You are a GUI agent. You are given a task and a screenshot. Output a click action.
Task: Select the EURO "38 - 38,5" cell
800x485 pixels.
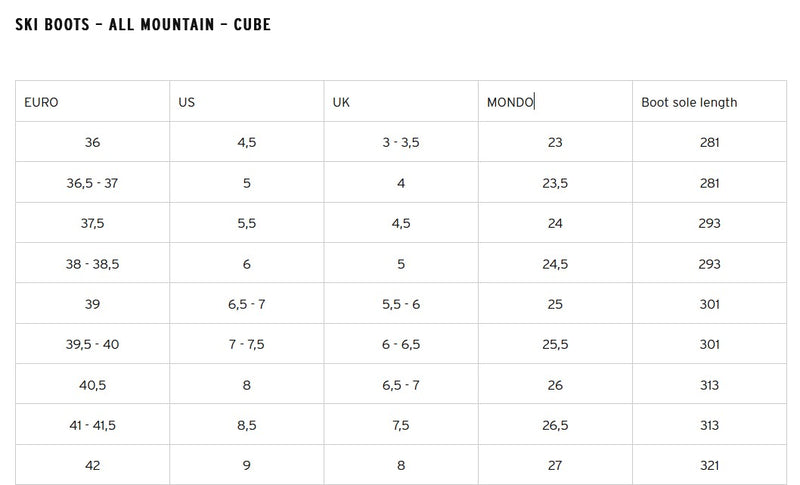pos(93,264)
